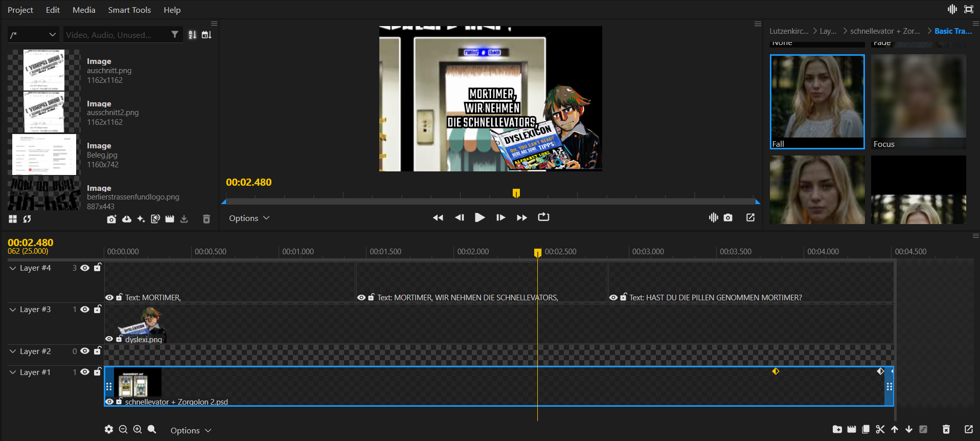Open timeline settings gear
This screenshot has height=441, width=980.
click(x=109, y=429)
